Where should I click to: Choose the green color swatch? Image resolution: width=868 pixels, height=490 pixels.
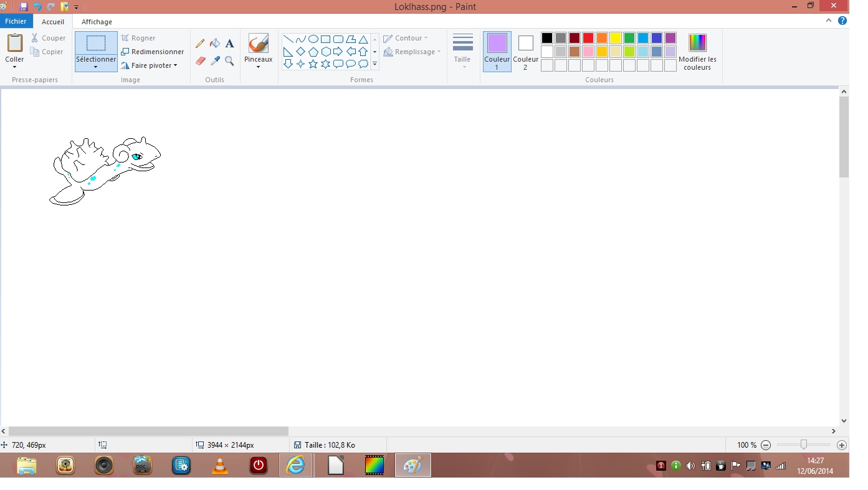click(629, 38)
